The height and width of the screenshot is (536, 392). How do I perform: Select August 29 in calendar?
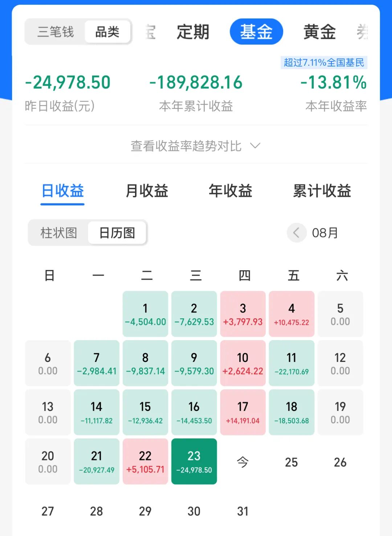[x=145, y=511]
